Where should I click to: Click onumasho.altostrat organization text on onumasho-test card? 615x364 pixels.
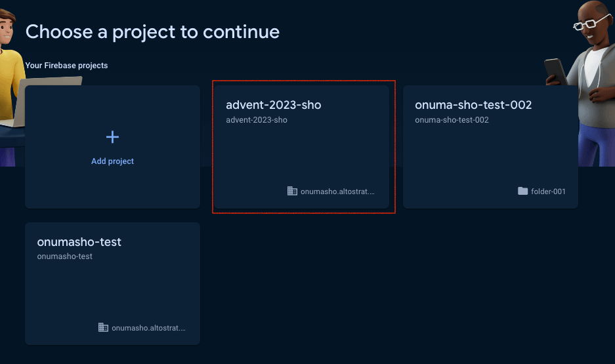click(148, 328)
